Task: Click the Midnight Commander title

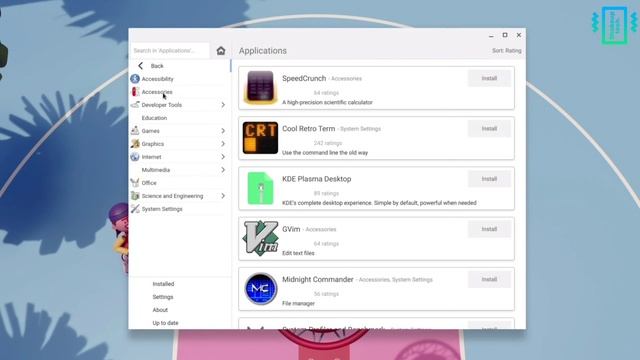Action: click(318, 280)
